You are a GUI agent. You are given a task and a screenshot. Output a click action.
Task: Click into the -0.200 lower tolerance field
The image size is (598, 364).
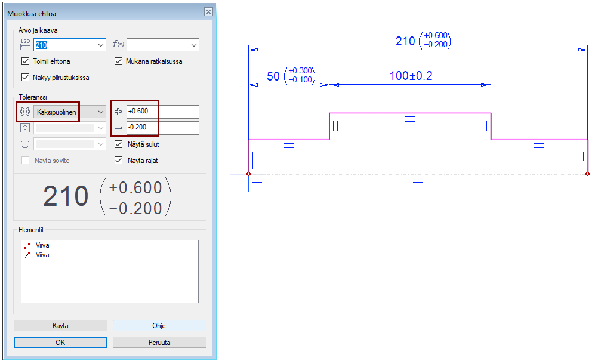tap(162, 128)
